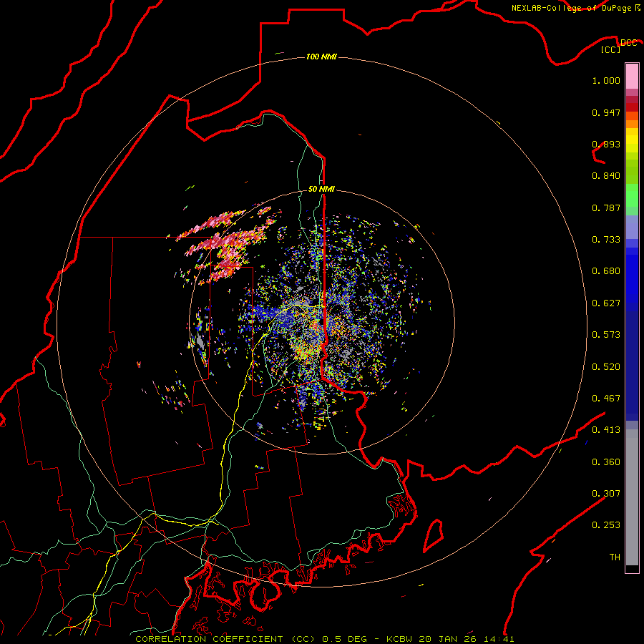The height and width of the screenshot is (644, 644).
Task: Click the 100 NMI range ring label
Action: point(321,57)
